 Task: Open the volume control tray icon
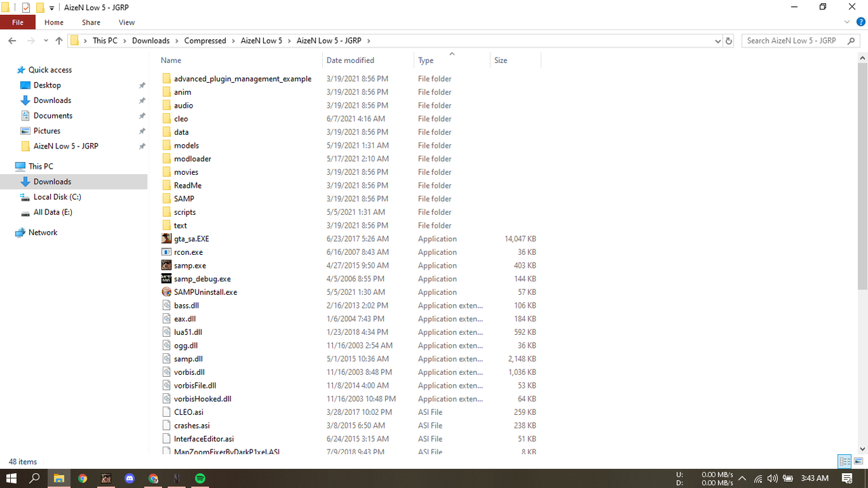point(772,479)
